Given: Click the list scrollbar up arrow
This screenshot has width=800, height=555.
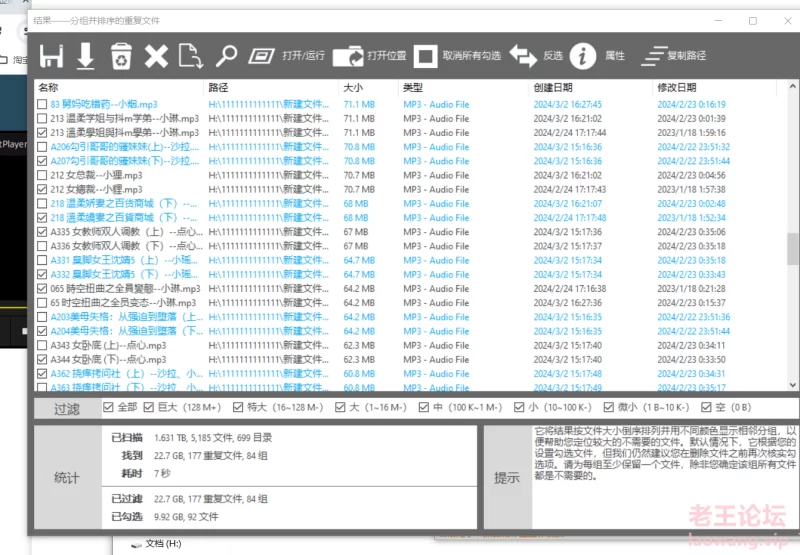Looking at the screenshot, I should tap(792, 86).
